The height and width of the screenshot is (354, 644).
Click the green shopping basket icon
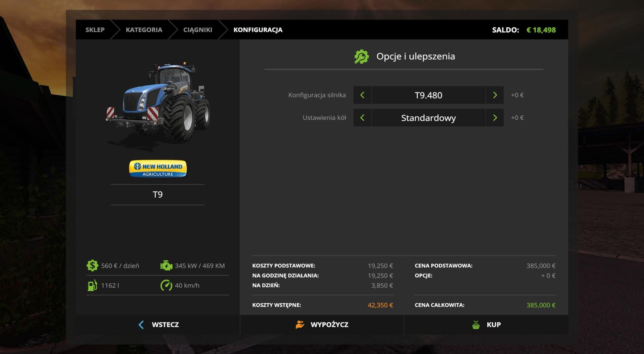tap(476, 324)
